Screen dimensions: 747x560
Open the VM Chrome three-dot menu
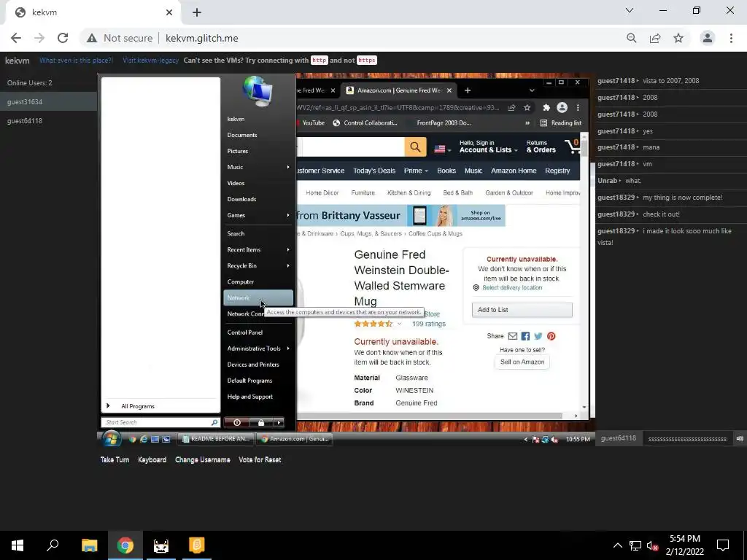coord(578,108)
